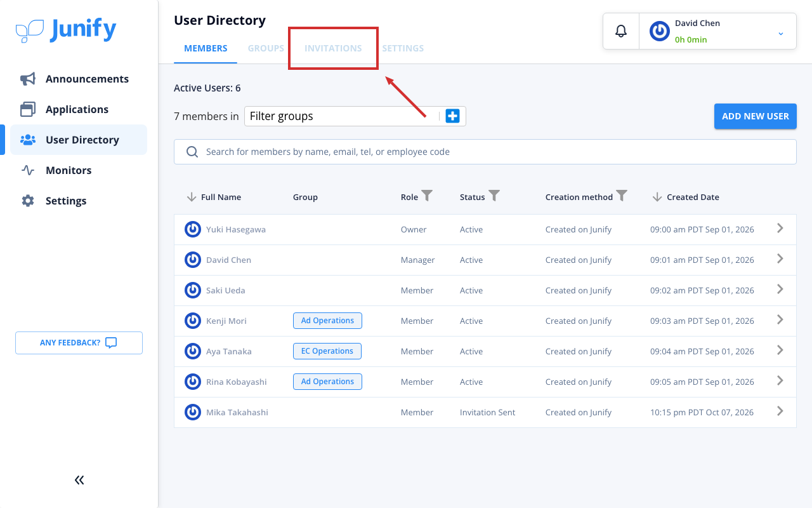Click the Junify logo
Screen dimensions: 812x508
66,30
